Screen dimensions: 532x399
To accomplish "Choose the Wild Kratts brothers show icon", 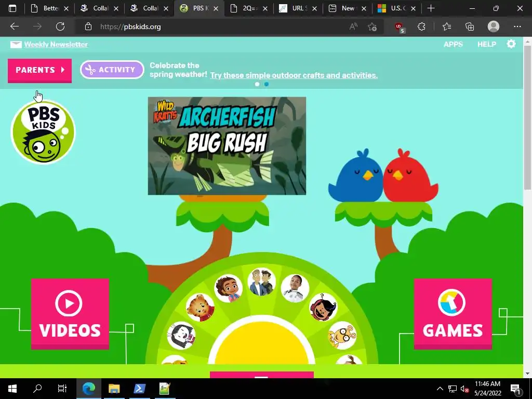I will tap(261, 282).
